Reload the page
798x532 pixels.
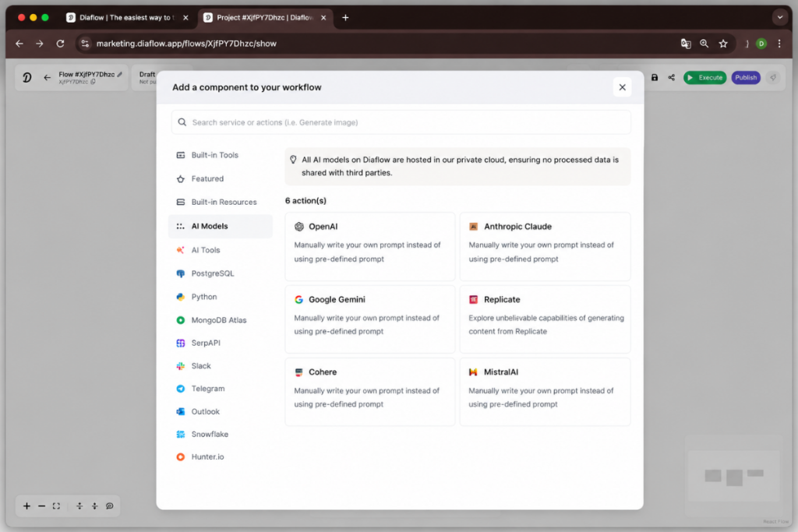60,44
